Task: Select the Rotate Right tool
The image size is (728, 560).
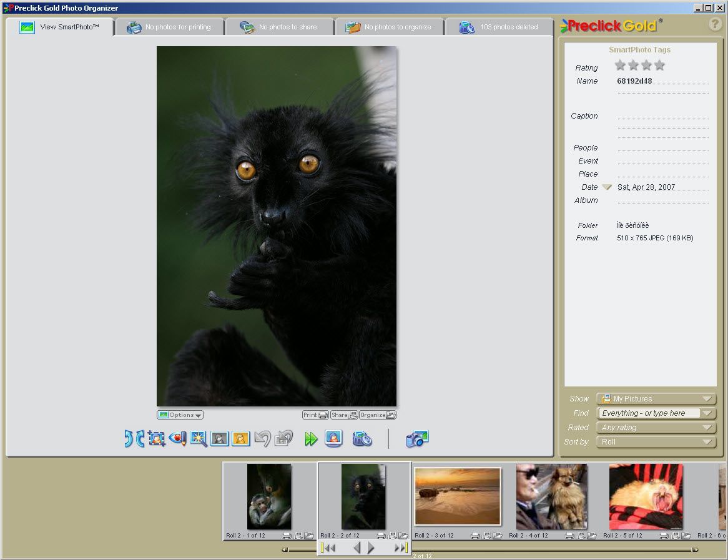Action: pos(140,439)
